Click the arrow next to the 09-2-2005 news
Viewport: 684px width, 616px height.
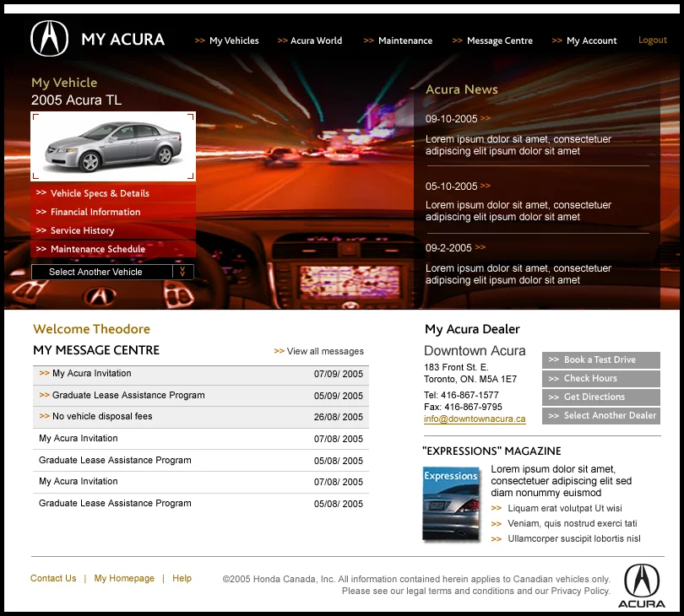(x=480, y=247)
